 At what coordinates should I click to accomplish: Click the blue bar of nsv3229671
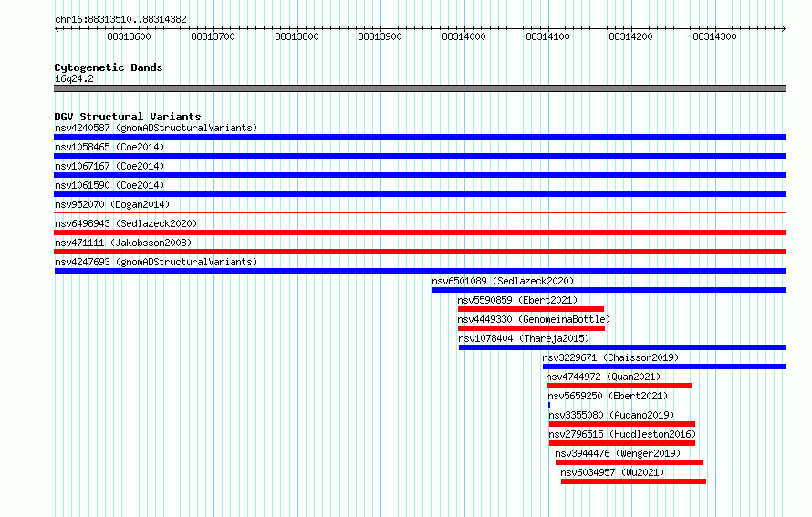click(x=664, y=367)
